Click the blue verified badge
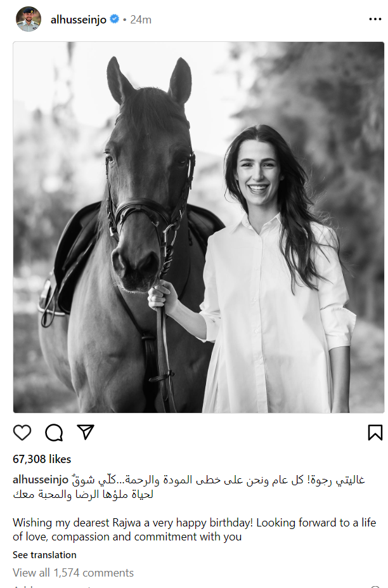This screenshot has width=388, height=588. (114, 19)
